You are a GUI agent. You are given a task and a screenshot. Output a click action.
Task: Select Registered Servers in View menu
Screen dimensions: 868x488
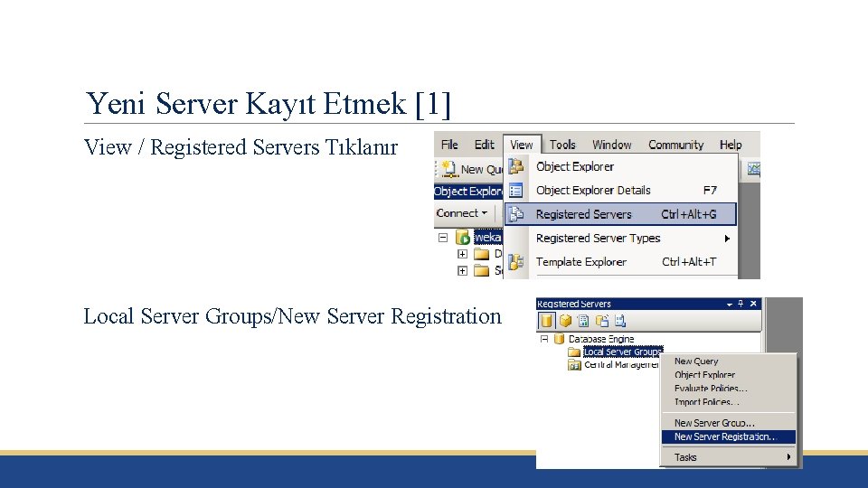[620, 214]
